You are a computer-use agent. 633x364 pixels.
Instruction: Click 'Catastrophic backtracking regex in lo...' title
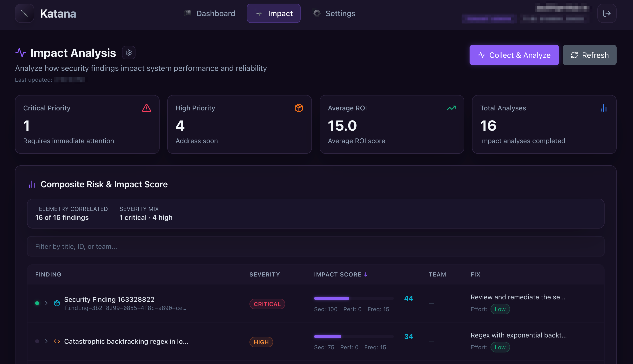coord(126,341)
